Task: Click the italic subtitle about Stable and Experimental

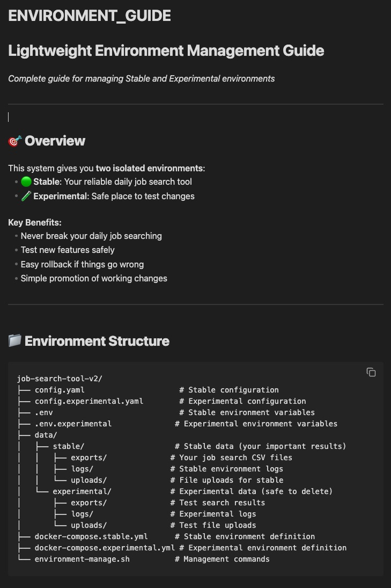Action: (x=142, y=79)
